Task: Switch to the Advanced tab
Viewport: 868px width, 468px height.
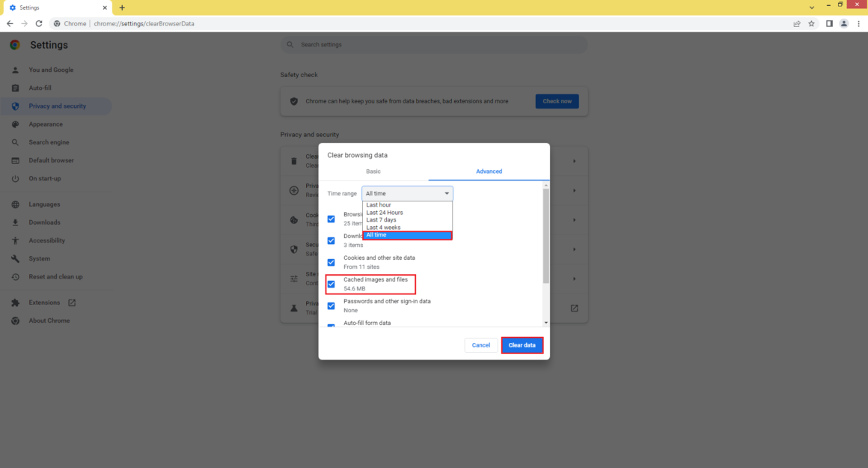Action: tap(489, 171)
